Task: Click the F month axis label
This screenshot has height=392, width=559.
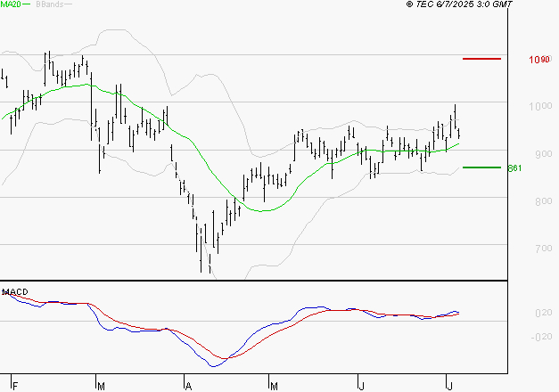Action: (15, 386)
